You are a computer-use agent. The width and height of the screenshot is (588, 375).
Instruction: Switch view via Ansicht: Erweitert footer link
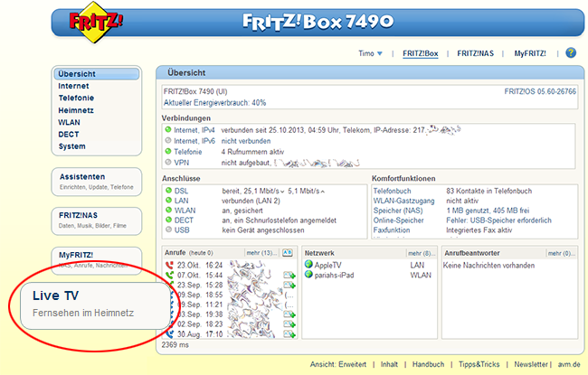[338, 364]
